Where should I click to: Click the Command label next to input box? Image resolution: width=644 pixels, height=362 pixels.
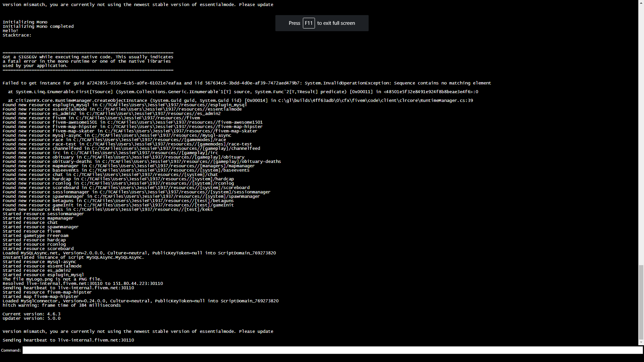(11, 350)
